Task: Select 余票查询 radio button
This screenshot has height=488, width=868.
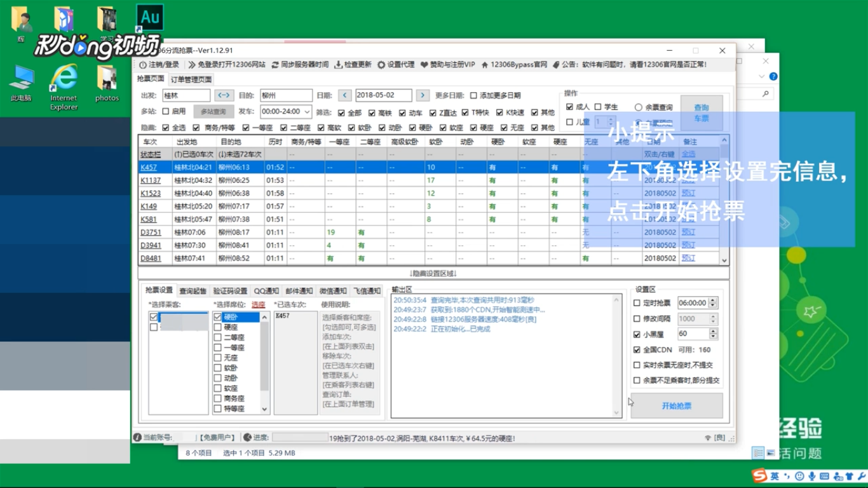Action: (639, 107)
